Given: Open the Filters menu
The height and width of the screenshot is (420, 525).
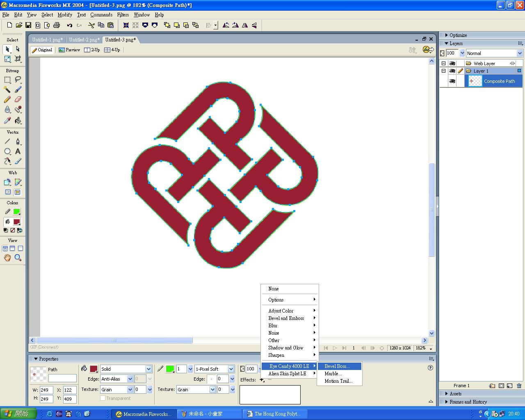Looking at the screenshot, I should click(x=123, y=15).
